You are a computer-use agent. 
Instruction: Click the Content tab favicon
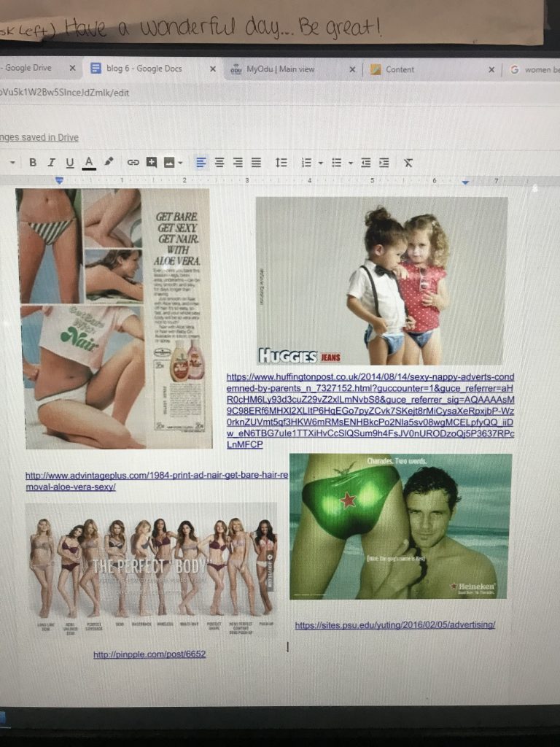coord(376,69)
